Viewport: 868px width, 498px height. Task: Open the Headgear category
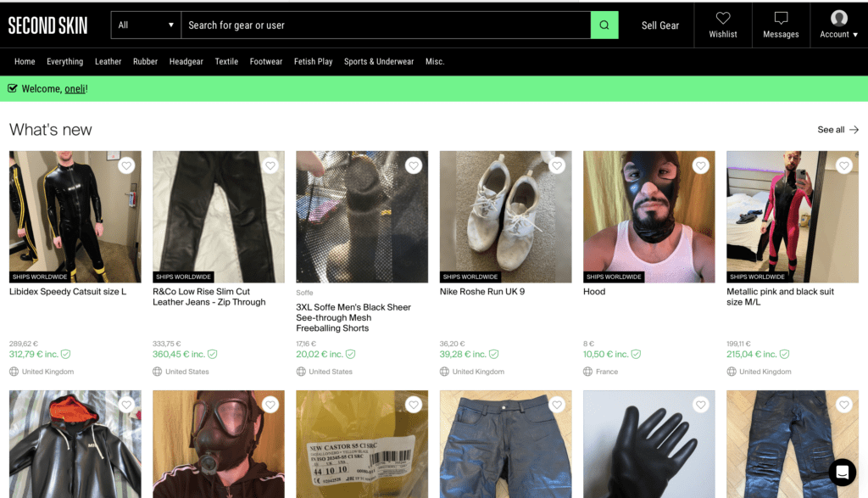point(186,61)
